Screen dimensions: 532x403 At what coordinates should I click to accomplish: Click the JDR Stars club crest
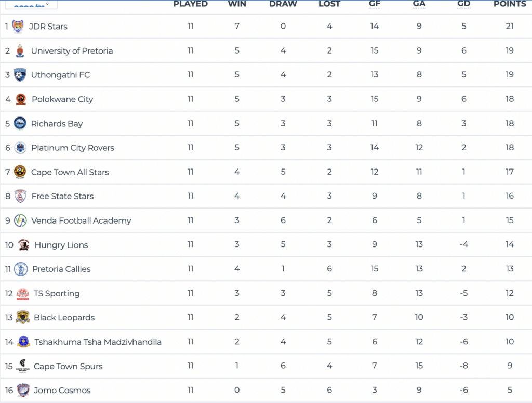pyautogui.click(x=18, y=26)
